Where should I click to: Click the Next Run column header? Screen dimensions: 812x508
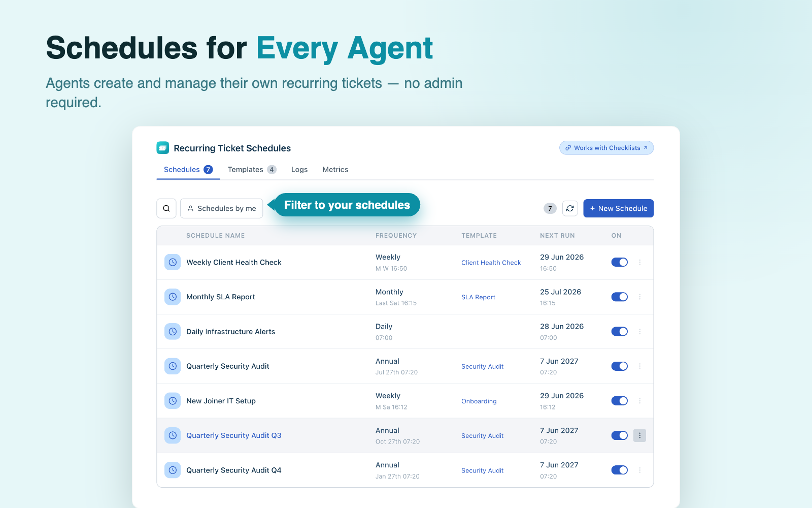[x=557, y=236]
